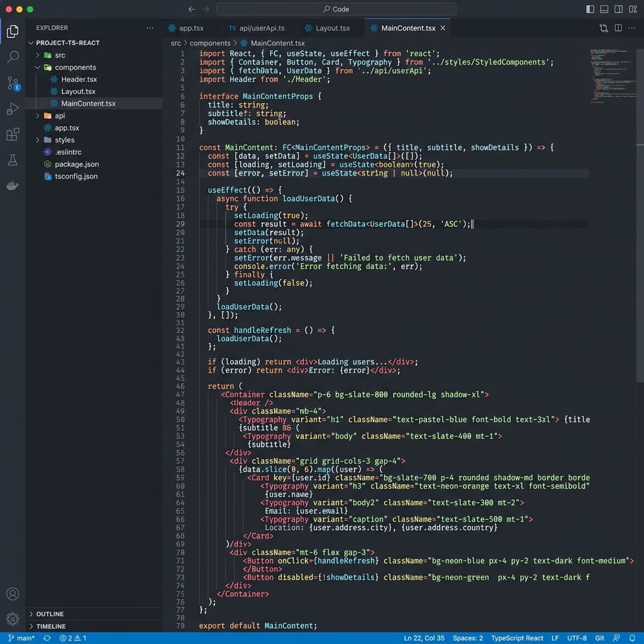The image size is (644, 644).
Task: Change language mode TypeScript React
Action: click(x=517, y=638)
